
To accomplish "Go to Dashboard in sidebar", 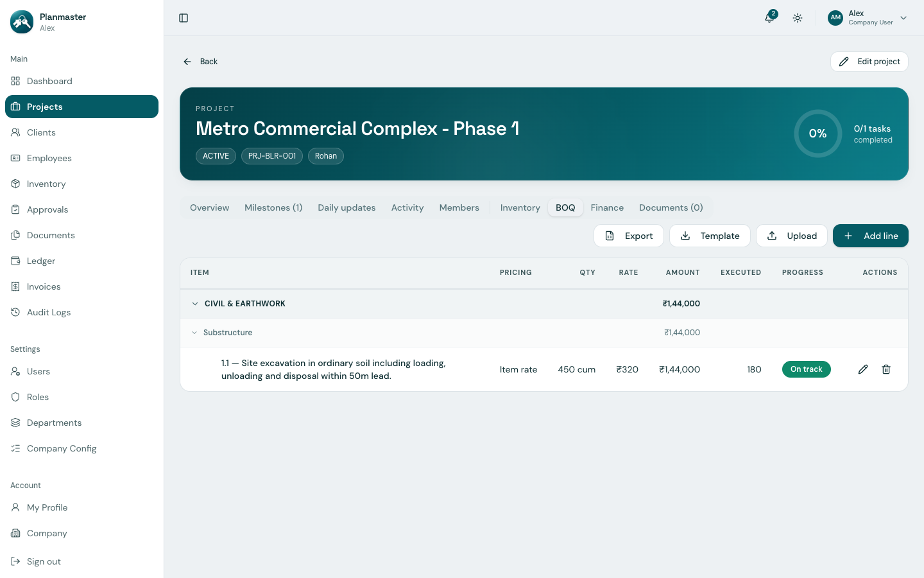I will click(81, 81).
